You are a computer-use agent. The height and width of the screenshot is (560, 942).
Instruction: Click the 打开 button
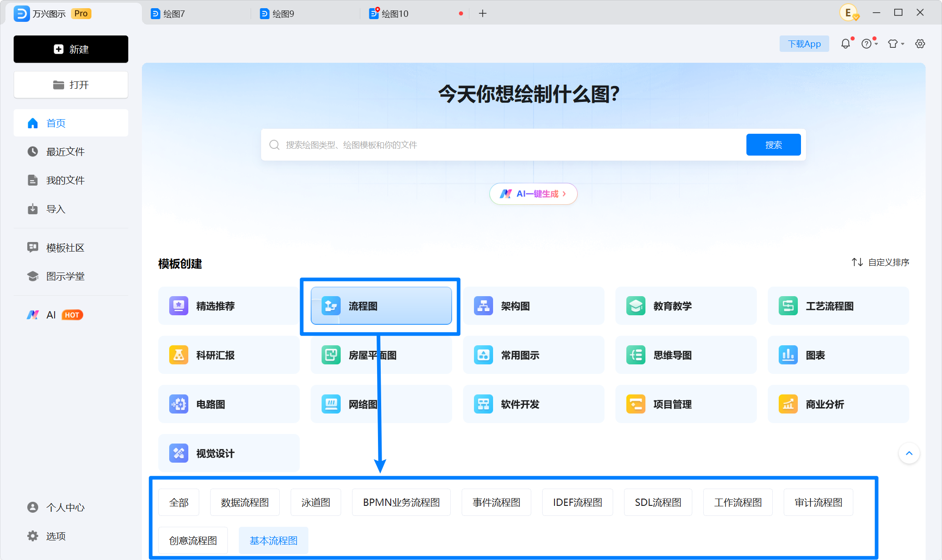point(71,85)
